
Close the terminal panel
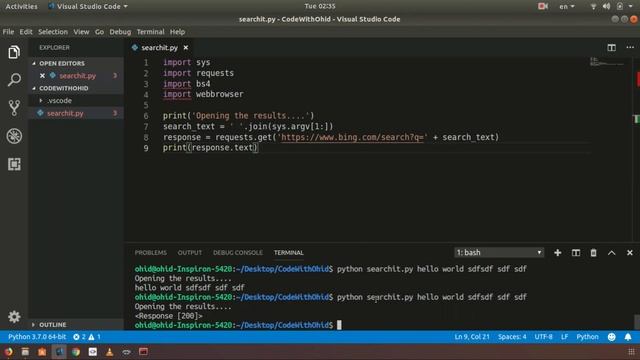(629, 253)
